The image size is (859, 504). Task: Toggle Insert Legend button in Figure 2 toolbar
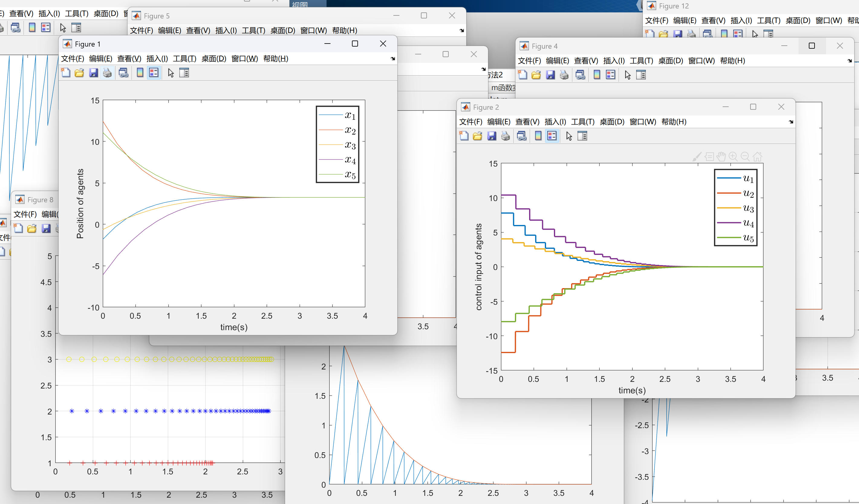coord(552,136)
